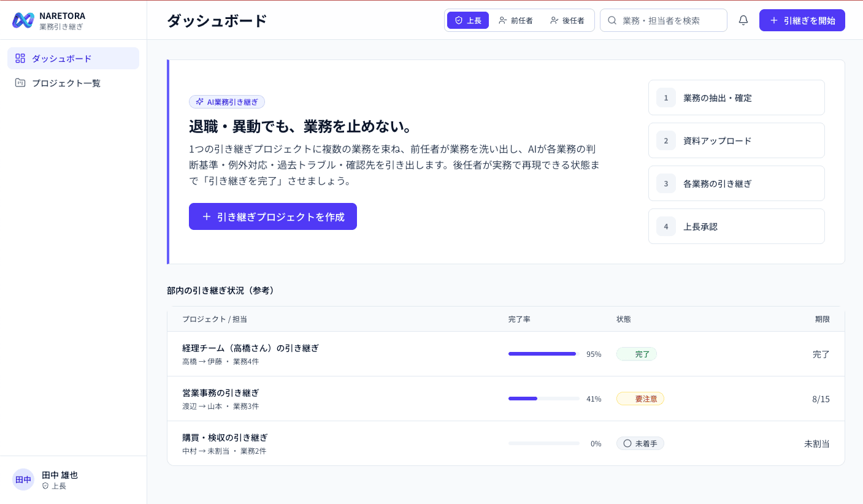Switch role view to 上長
The width and height of the screenshot is (863, 504).
[468, 20]
